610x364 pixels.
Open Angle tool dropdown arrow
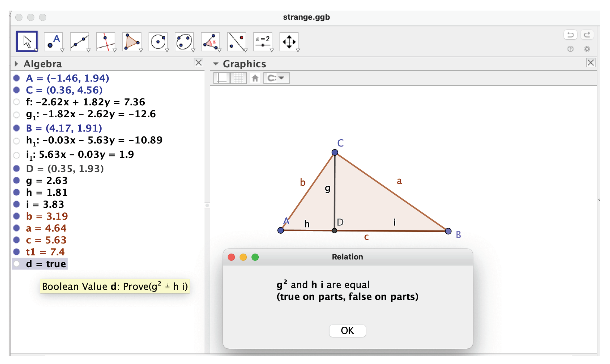219,50
